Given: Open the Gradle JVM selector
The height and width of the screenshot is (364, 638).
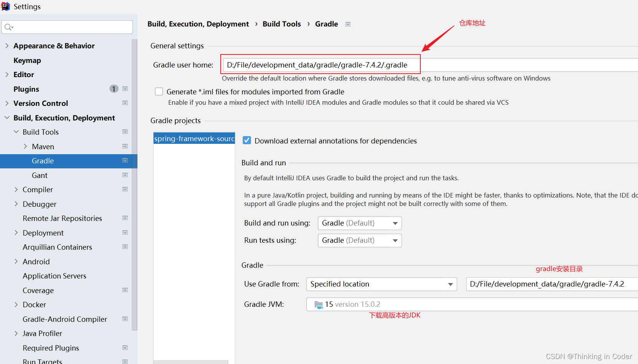Looking at the screenshot, I should click(472, 305).
